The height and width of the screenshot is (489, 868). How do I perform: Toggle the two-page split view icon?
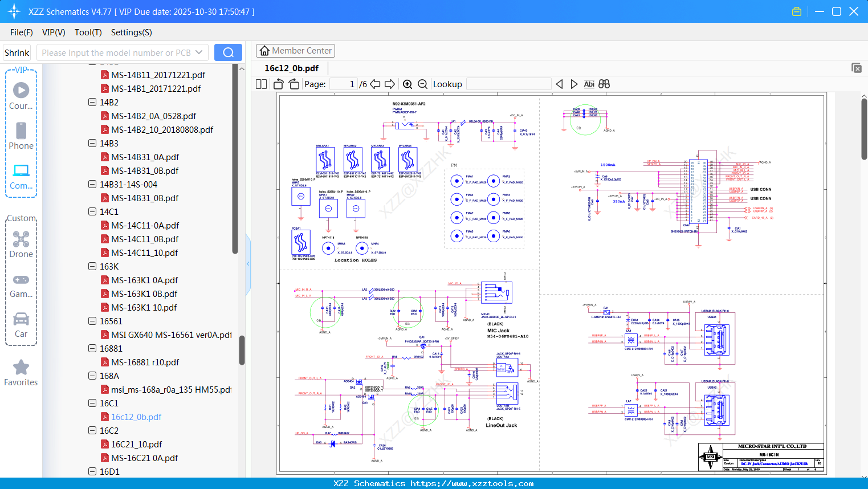coord(262,84)
